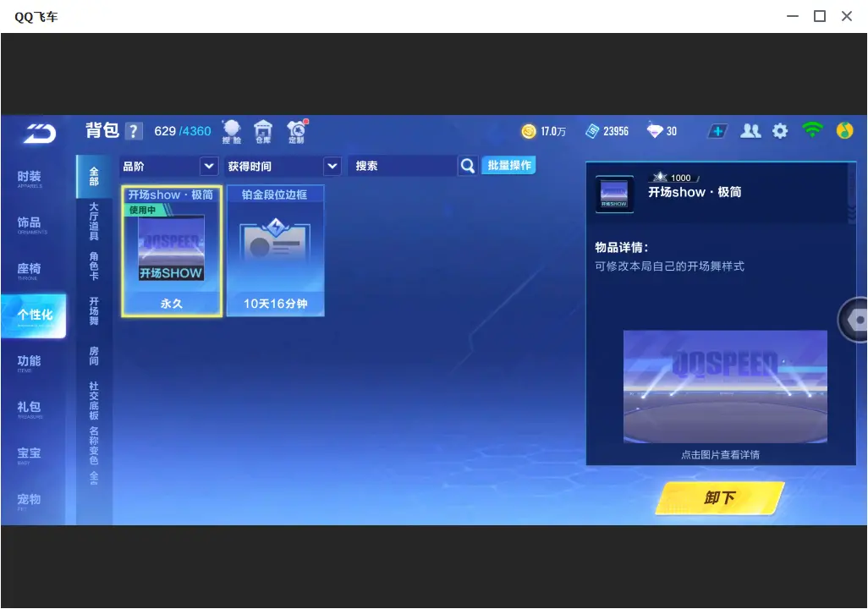The height and width of the screenshot is (609, 868).
Task: Open the settings gear icon
Action: pyautogui.click(x=780, y=131)
